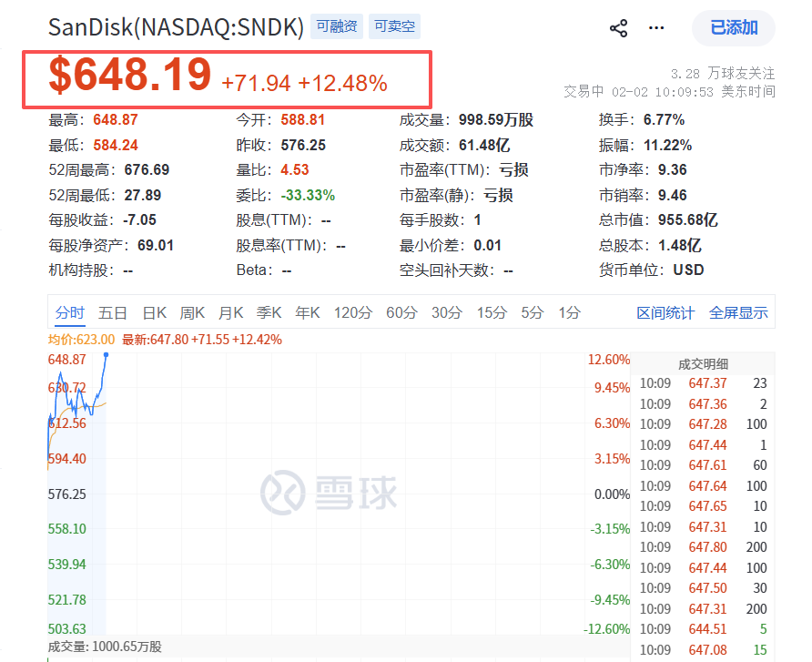Click the 全屏显示 fullscreen link
This screenshot has height=662, width=812.
point(738,312)
